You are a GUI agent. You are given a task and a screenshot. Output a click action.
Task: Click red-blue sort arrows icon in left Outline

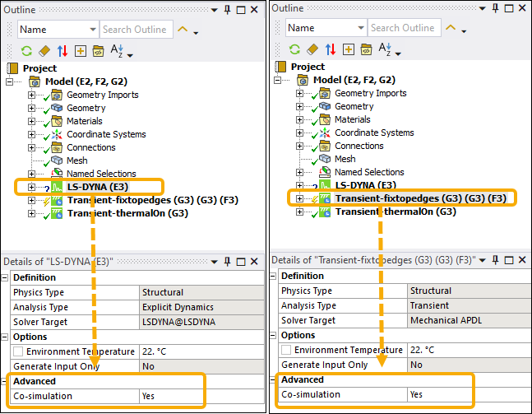point(62,51)
